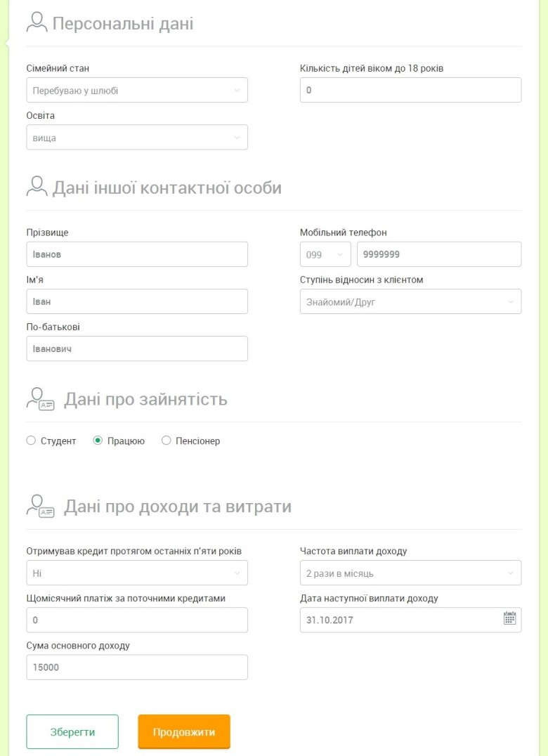Click the calendar icon in the date field

(x=509, y=619)
